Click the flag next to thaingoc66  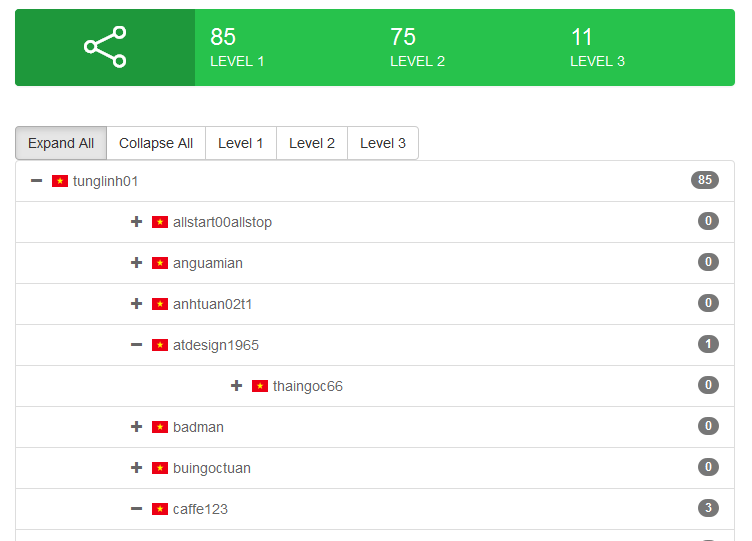point(260,386)
